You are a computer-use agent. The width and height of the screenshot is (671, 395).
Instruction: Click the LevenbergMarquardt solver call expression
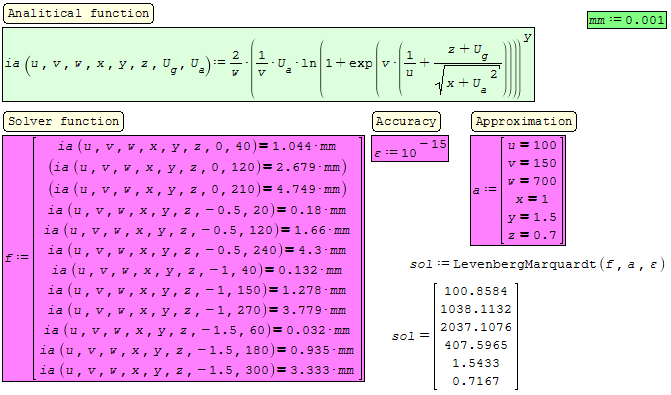(537, 264)
